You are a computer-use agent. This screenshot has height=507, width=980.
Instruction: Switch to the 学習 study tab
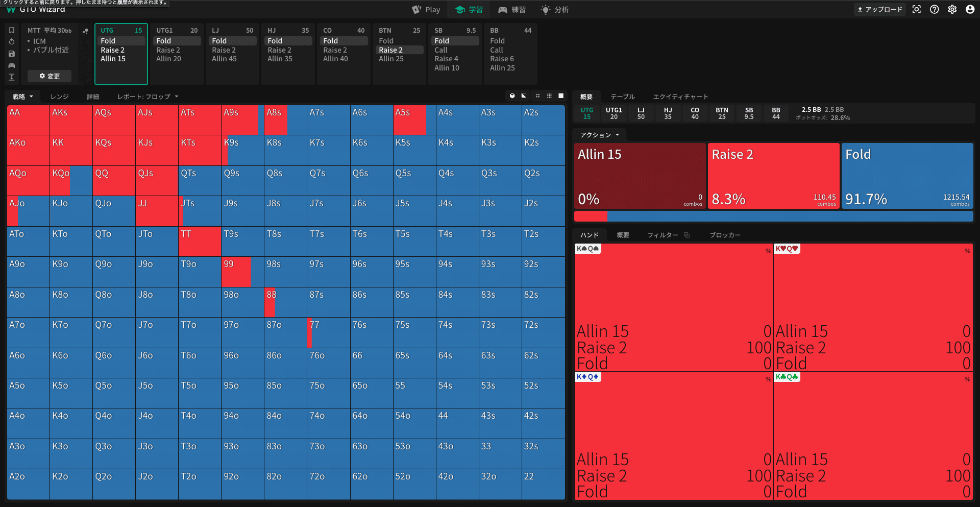469,10
